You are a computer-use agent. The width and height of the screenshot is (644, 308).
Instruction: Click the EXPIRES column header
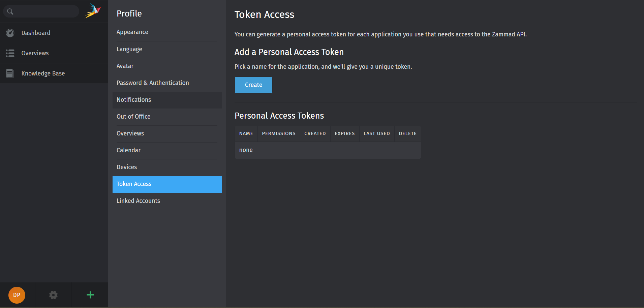(x=344, y=133)
